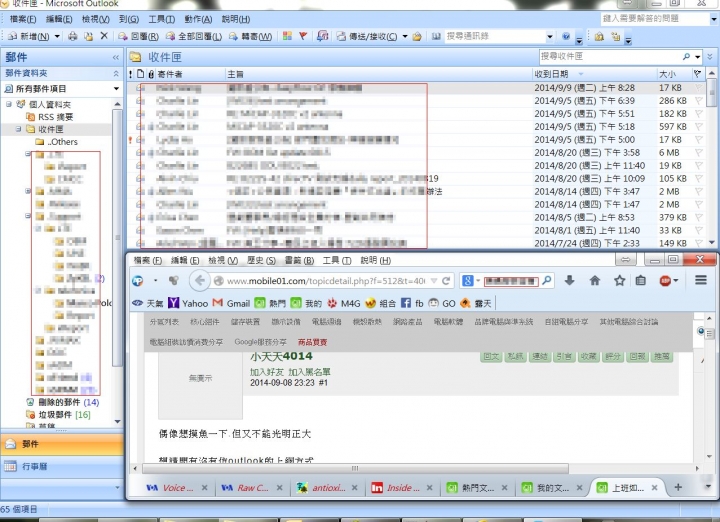720x522 pixels.
Task: Click the mobile01.com URL address bar
Action: coord(326,281)
